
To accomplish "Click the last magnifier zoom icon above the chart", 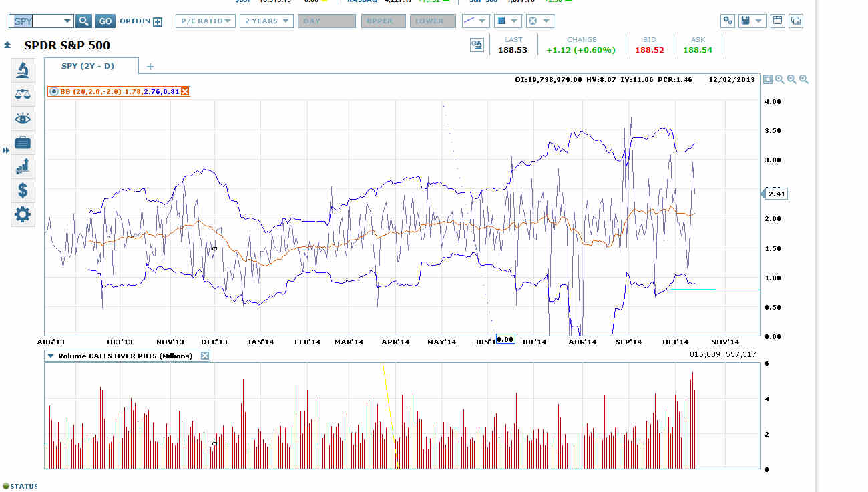I will point(804,79).
